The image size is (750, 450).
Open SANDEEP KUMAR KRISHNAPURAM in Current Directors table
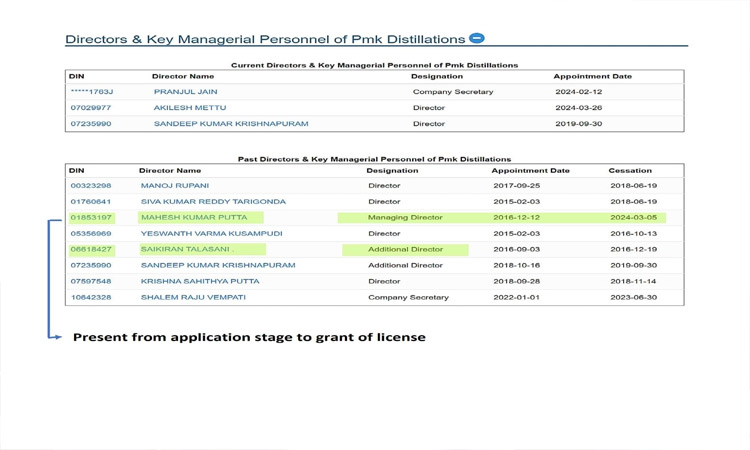pos(231,123)
